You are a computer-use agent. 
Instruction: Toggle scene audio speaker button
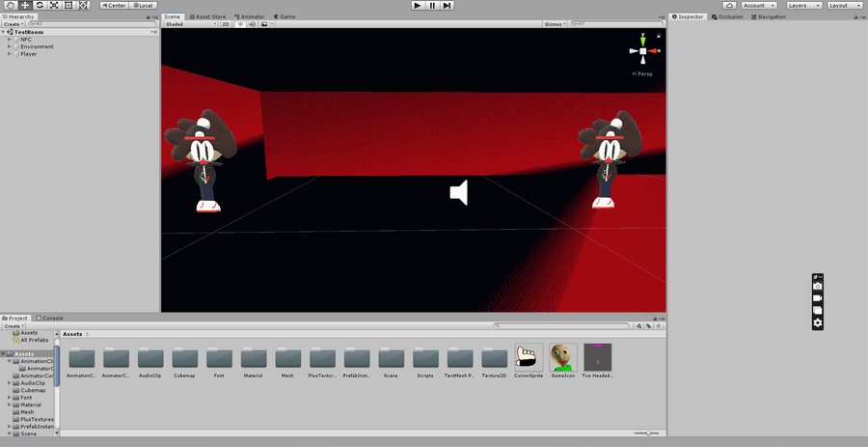(x=252, y=24)
